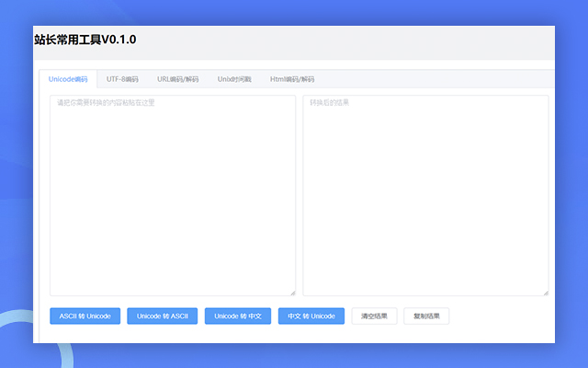The width and height of the screenshot is (588, 368).
Task: Clear results with 清空结果 button
Action: pyautogui.click(x=374, y=316)
